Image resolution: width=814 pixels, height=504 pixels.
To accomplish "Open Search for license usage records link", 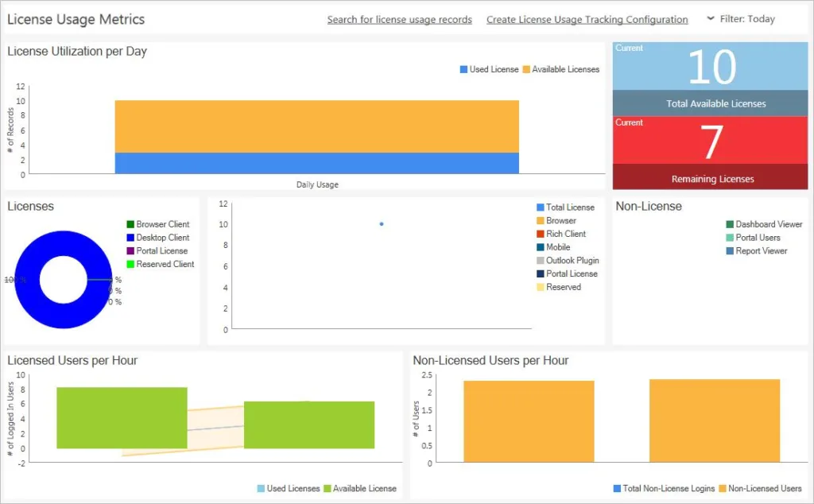I will pos(399,19).
